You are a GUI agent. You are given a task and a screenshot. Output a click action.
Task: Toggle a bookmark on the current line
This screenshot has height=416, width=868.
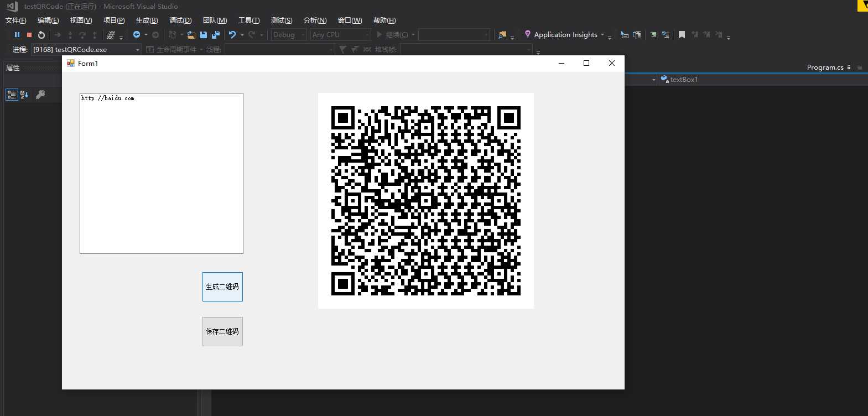pos(682,35)
